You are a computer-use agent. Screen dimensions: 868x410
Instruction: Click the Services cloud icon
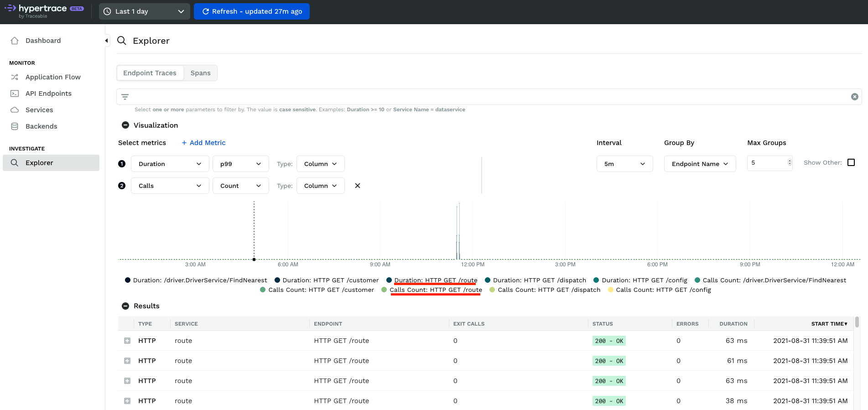[15, 110]
